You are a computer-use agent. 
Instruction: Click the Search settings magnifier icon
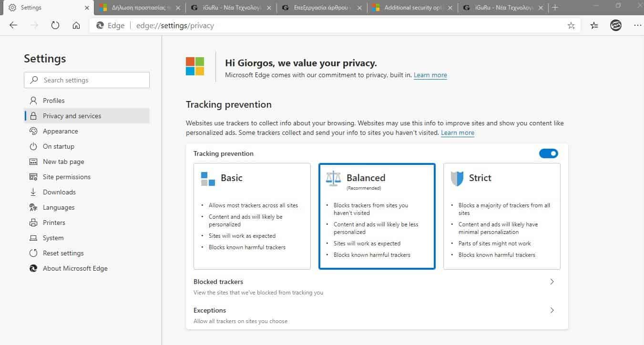tap(34, 80)
